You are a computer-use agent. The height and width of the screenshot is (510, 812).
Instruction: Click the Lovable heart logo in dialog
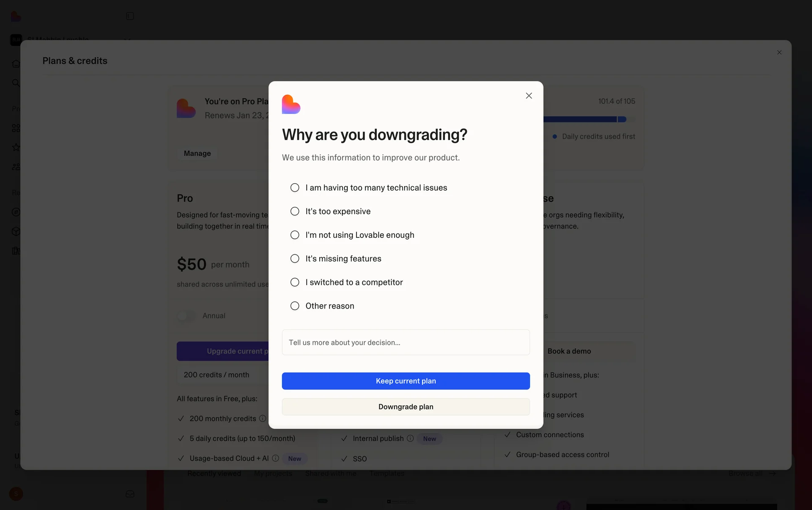(x=291, y=104)
